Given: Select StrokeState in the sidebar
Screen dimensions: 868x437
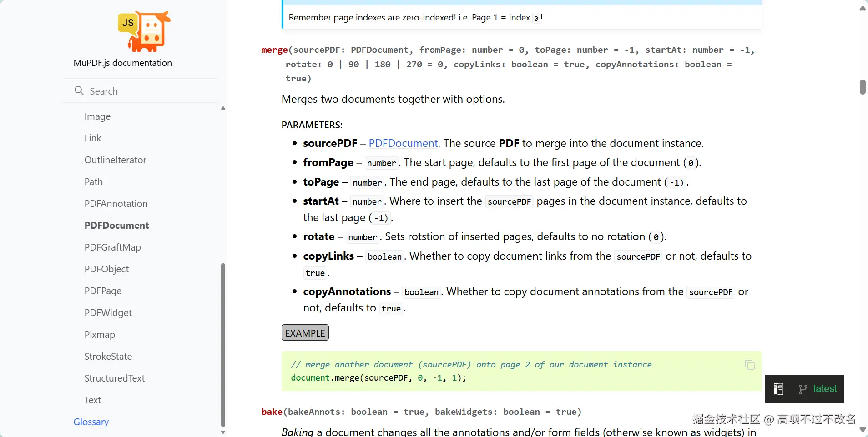Looking at the screenshot, I should pos(108,357).
